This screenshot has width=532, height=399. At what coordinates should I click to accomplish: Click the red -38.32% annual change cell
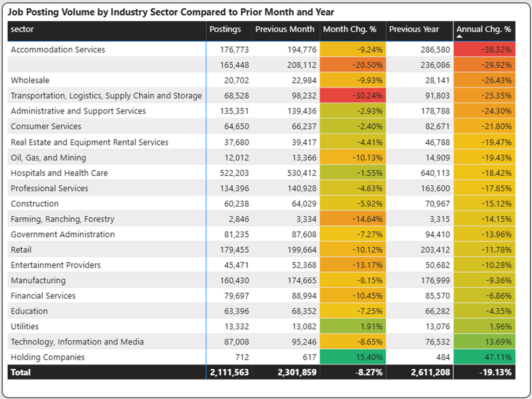[x=484, y=50]
